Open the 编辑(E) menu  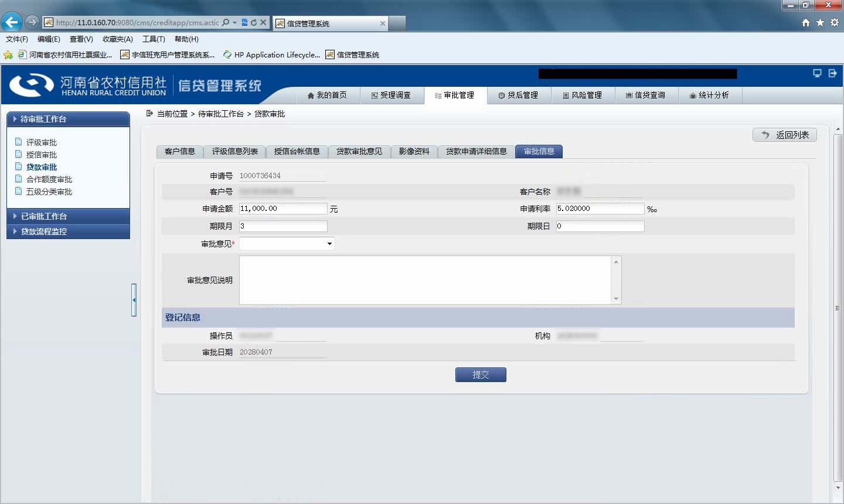click(x=49, y=39)
